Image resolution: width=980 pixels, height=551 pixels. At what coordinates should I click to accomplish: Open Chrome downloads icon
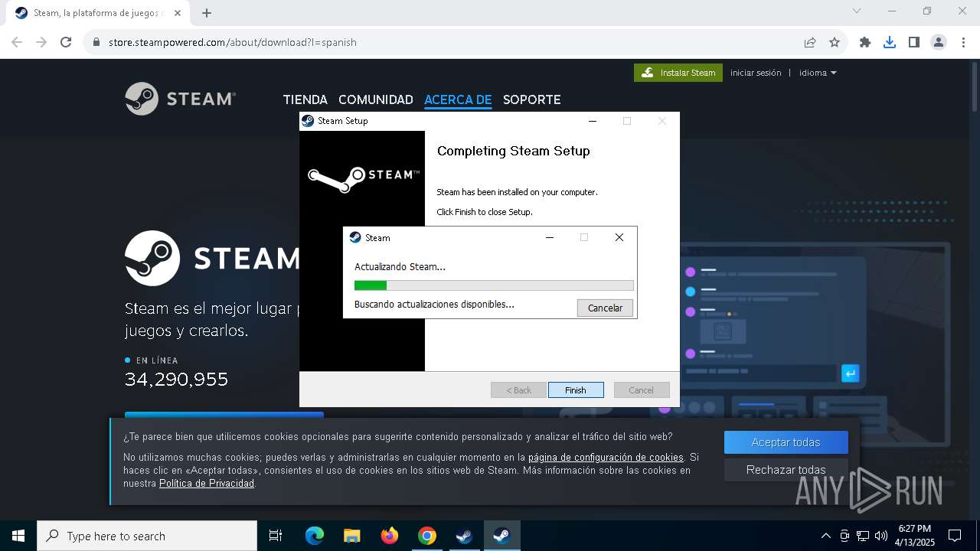[x=890, y=42]
